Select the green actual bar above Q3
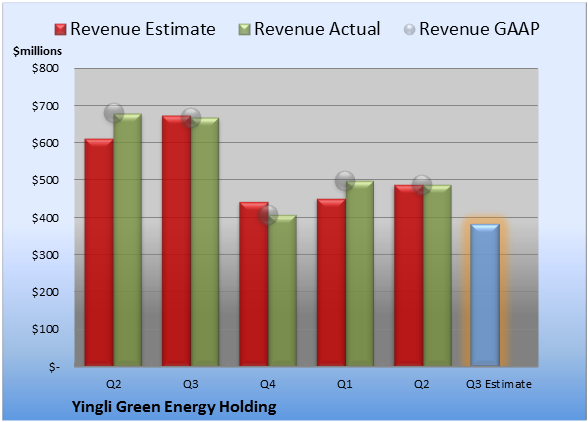 205,242
